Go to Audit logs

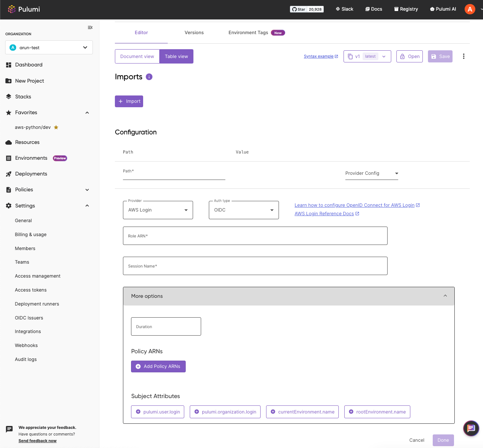(26, 360)
